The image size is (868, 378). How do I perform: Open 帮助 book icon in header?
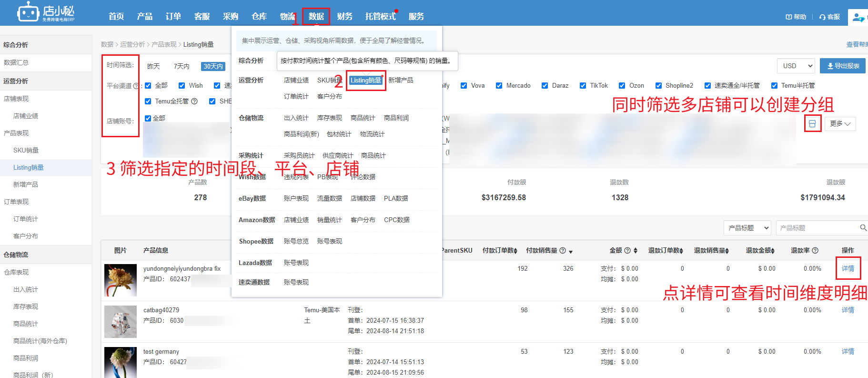click(788, 17)
